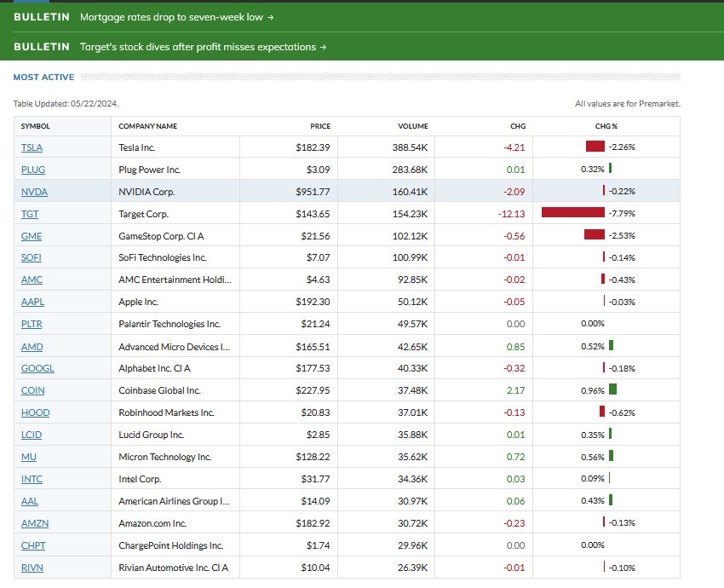724x588 pixels.
Task: Click the PRICE column header
Action: point(320,126)
